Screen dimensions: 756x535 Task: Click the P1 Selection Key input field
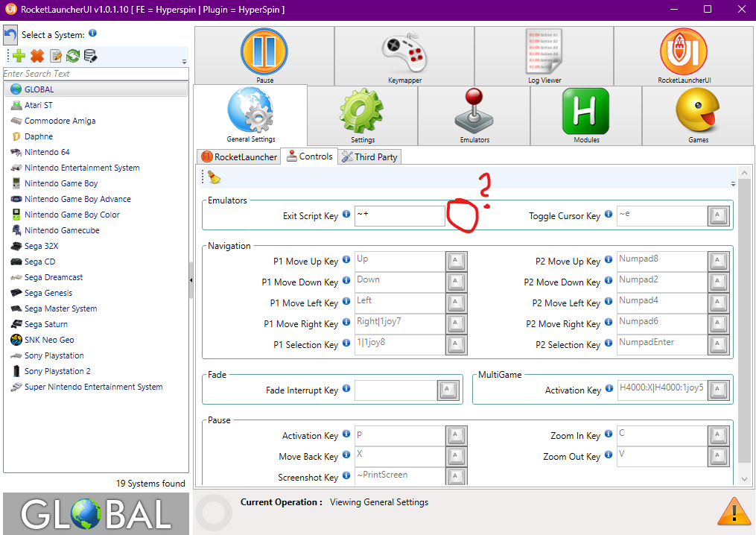pos(400,344)
